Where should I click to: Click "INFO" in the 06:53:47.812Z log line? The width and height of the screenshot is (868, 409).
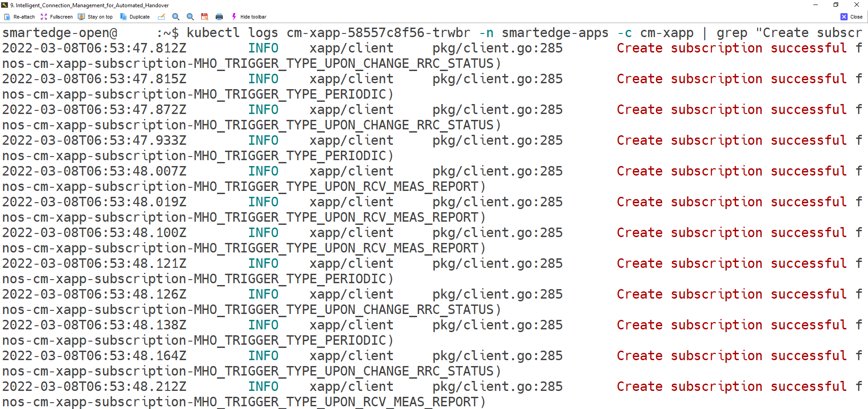click(x=263, y=48)
